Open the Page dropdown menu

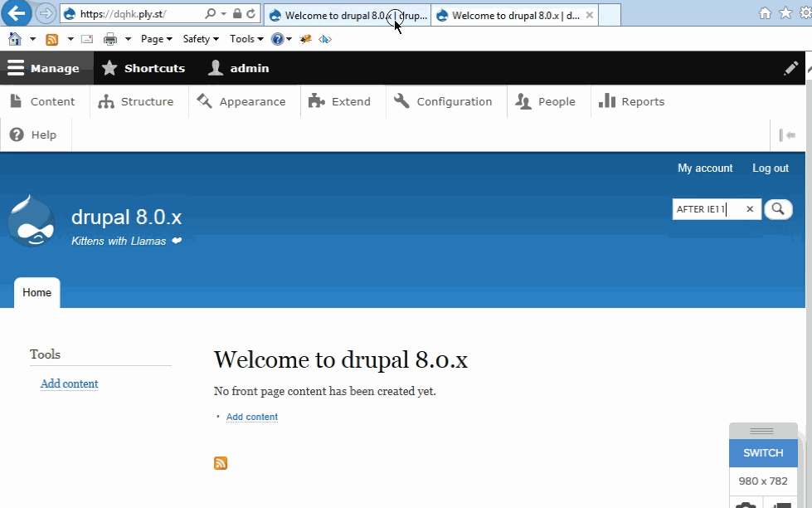[157, 39]
